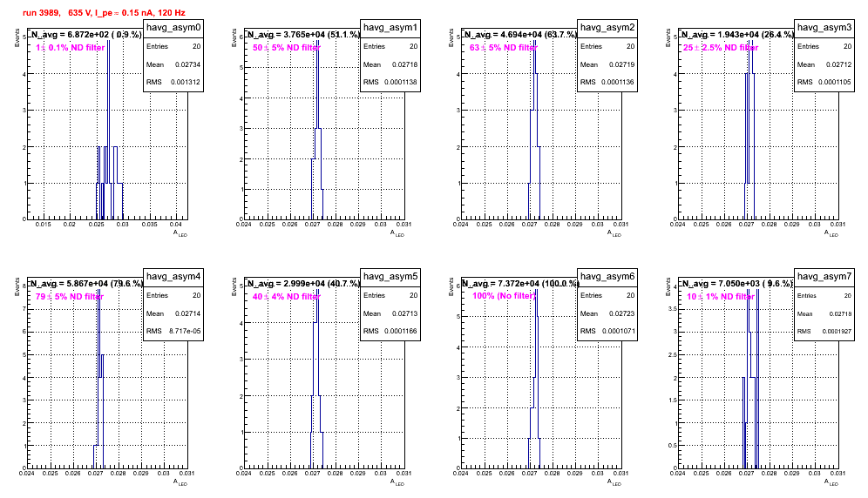The image size is (868, 498).
Task: Click the 25± 2.5% ND filter label
Action: (721, 48)
